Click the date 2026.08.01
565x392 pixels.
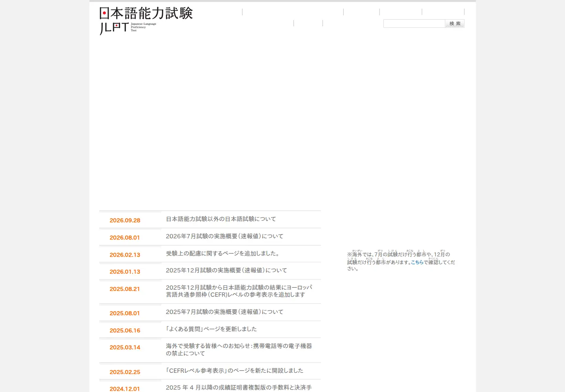pyautogui.click(x=125, y=238)
